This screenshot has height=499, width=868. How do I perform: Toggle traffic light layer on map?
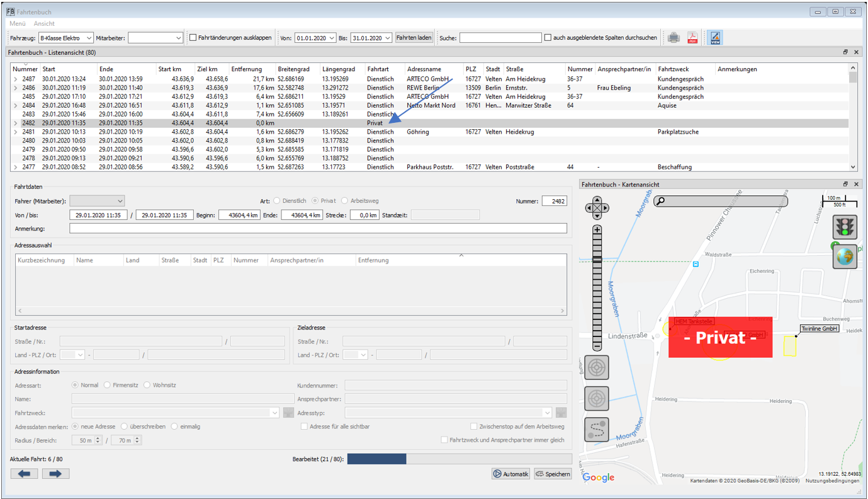(845, 226)
